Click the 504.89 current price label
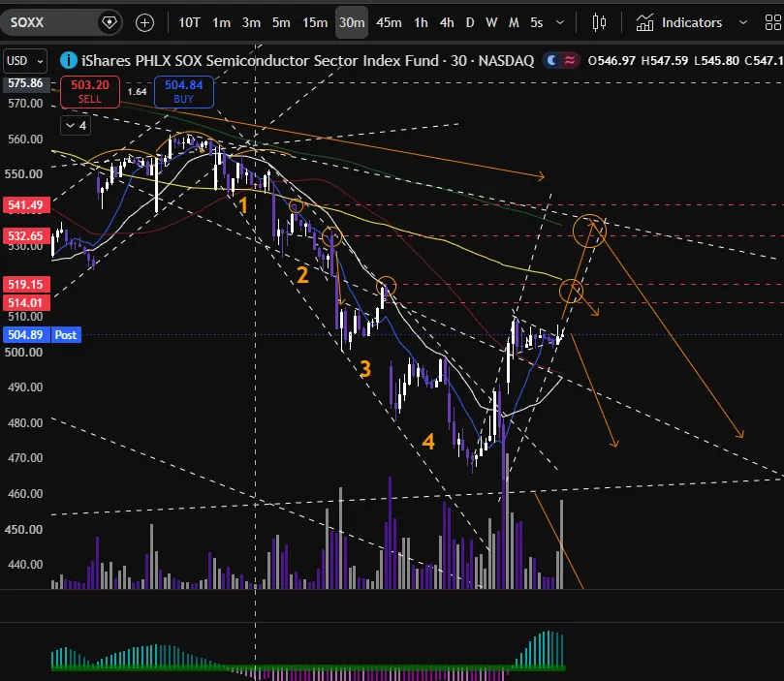Screen dimensions: 784x681 click(x=26, y=335)
